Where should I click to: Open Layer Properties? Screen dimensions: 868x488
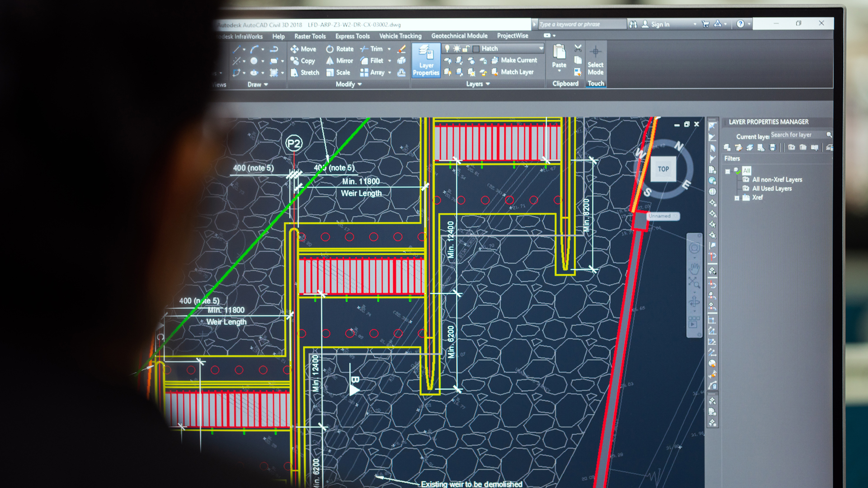(426, 60)
